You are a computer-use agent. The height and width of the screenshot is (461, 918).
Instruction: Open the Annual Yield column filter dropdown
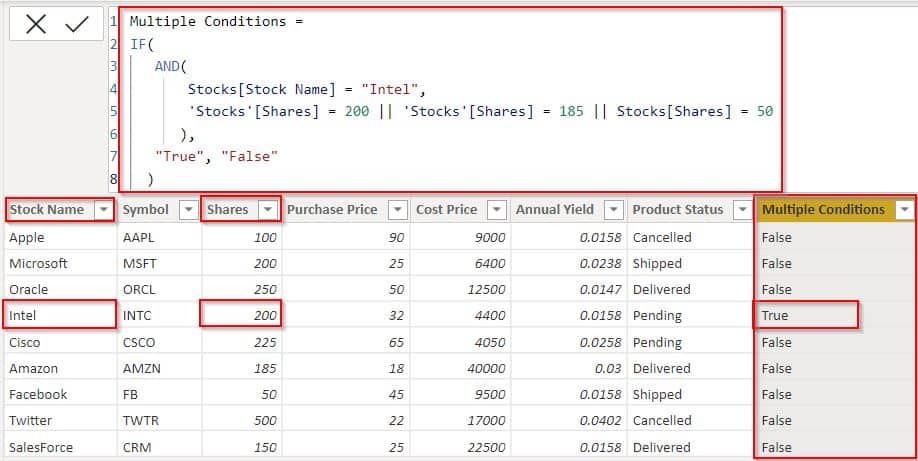coord(614,210)
